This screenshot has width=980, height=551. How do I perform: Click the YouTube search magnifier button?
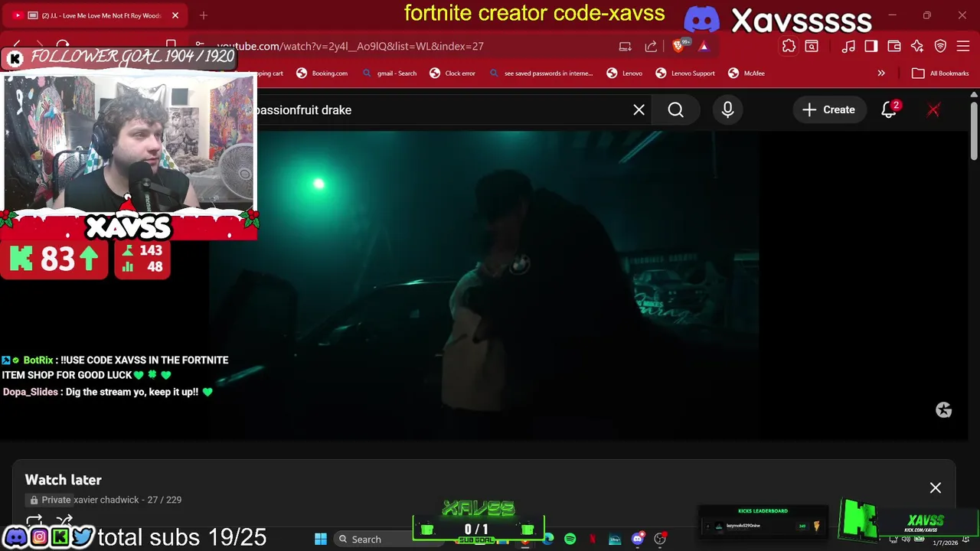coord(675,109)
